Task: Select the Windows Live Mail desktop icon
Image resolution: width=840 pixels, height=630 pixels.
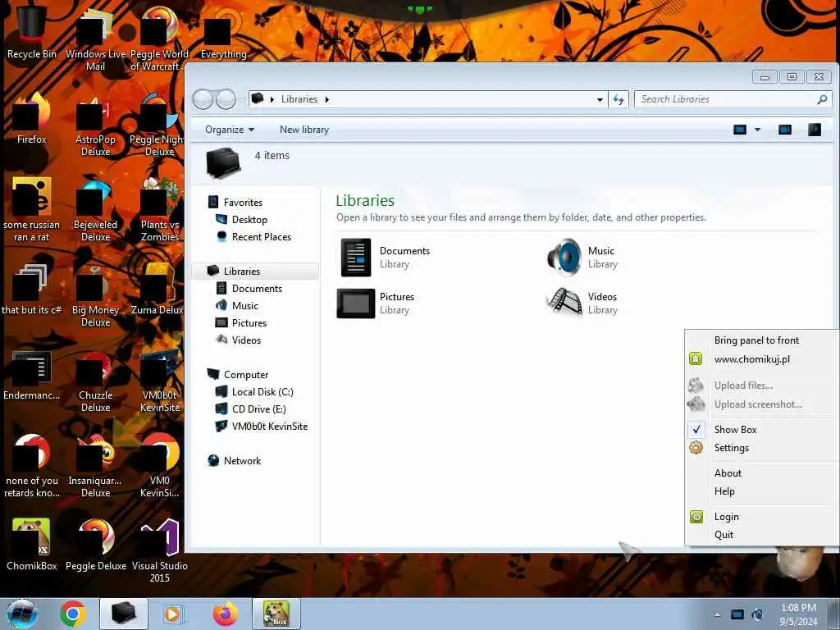Action: pos(95,39)
